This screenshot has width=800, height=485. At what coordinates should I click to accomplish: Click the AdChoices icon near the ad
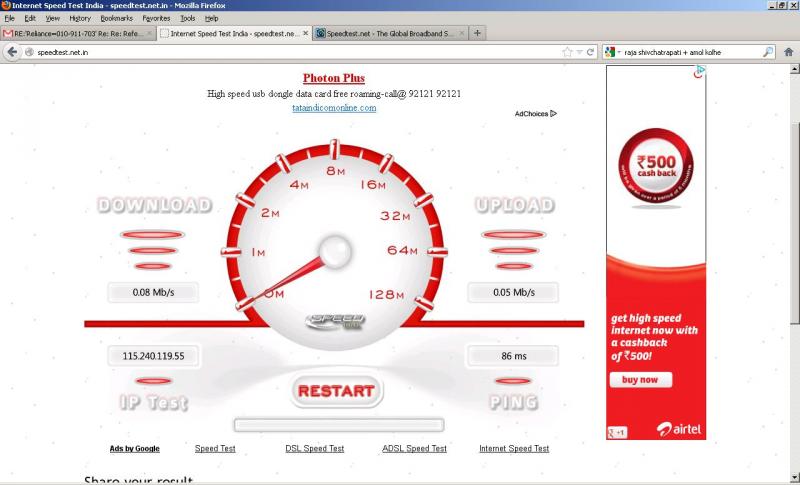[x=554, y=114]
